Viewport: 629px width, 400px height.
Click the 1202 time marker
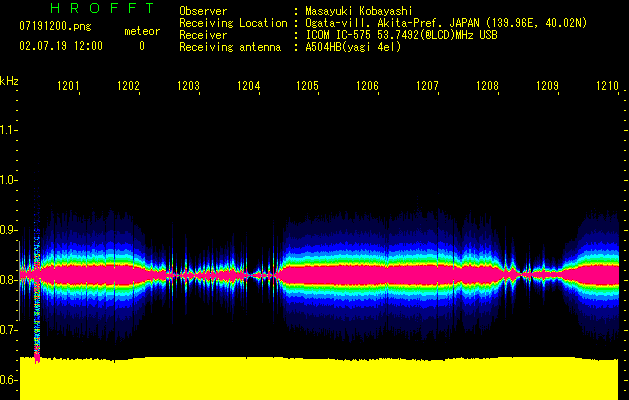[x=128, y=86]
